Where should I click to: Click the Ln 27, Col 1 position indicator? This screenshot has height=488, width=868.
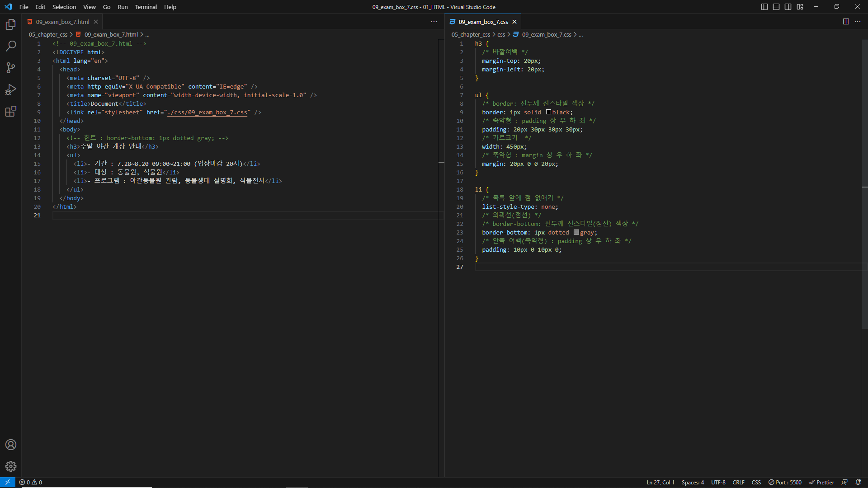click(660, 482)
